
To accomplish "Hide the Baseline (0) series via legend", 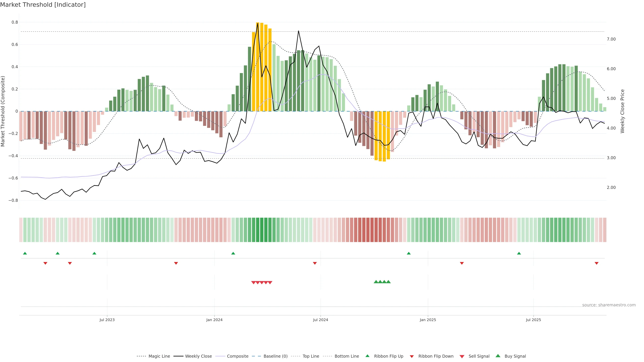I will 276,356.
